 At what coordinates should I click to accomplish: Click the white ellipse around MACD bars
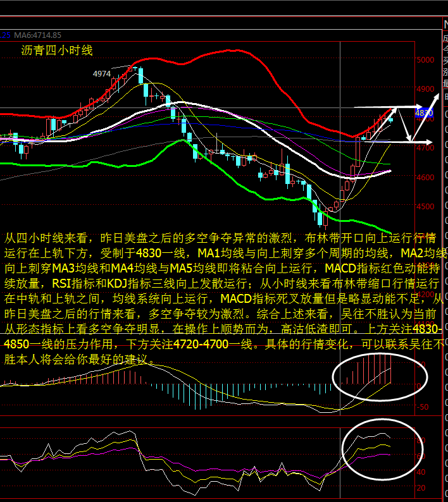click(380, 376)
